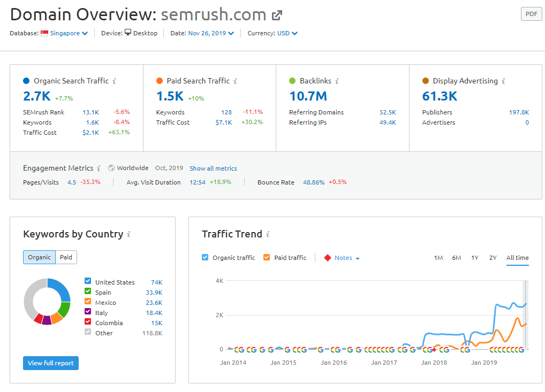The width and height of the screenshot is (545, 392).
Task: Click Referring IPs 49.4K value
Action: tap(388, 122)
